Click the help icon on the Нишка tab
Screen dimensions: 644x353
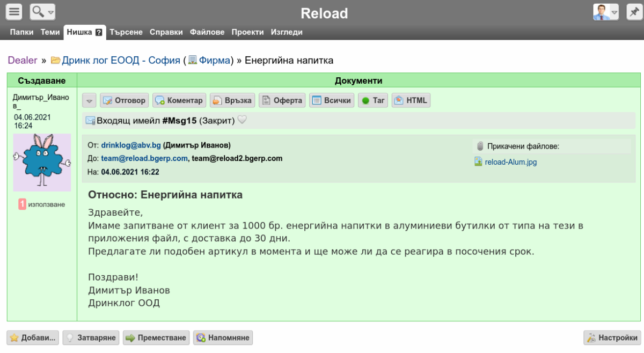[99, 32]
